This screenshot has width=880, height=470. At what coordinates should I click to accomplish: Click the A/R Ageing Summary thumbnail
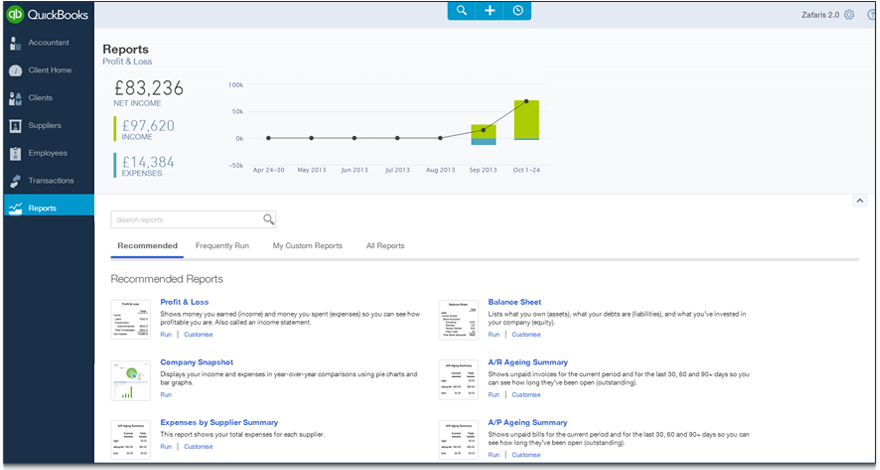coord(459,380)
